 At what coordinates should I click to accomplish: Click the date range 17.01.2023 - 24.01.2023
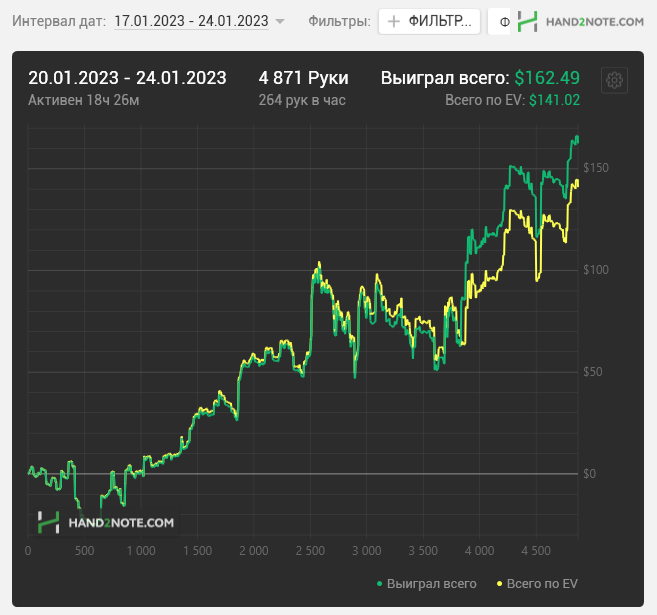click(191, 21)
